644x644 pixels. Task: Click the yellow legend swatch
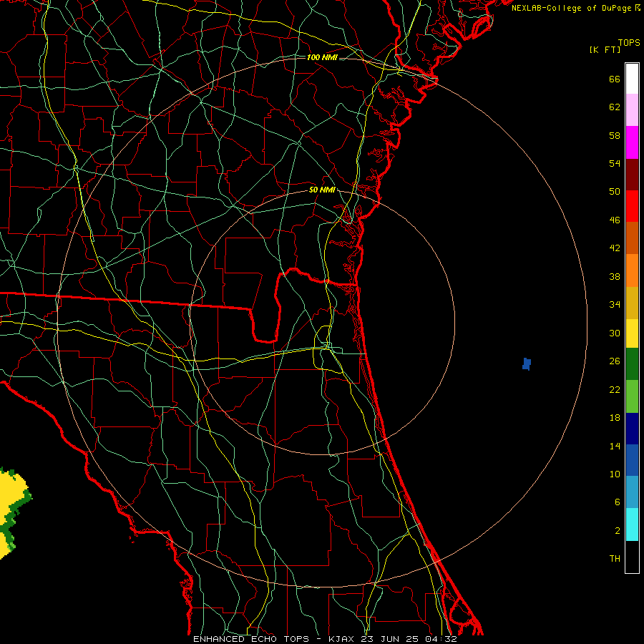(x=632, y=333)
